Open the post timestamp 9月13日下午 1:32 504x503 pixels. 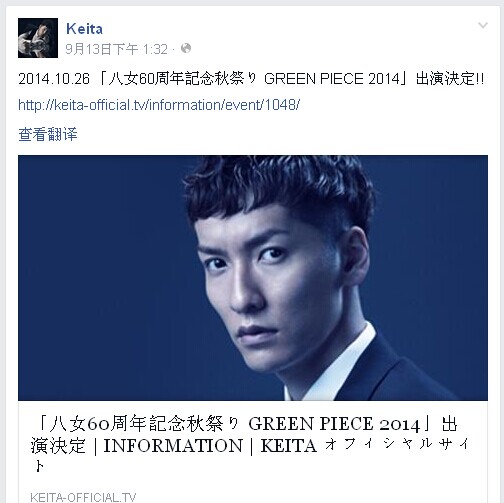[116, 49]
